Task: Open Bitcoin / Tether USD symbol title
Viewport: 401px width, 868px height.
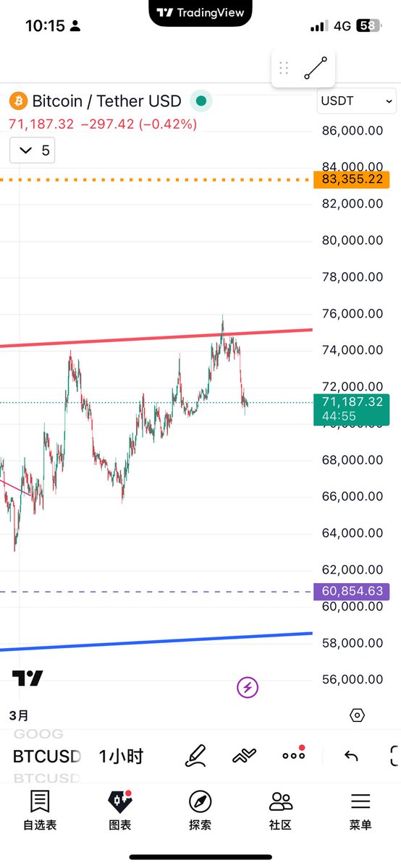Action: [106, 101]
